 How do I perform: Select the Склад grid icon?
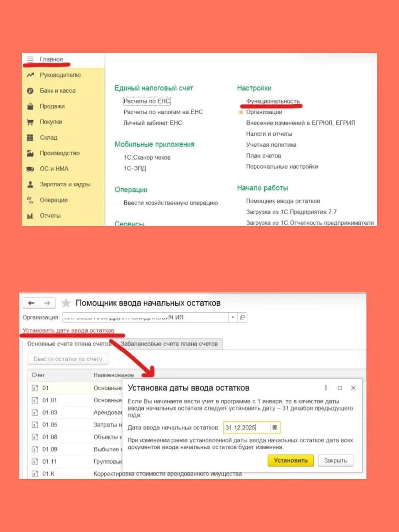(30, 138)
